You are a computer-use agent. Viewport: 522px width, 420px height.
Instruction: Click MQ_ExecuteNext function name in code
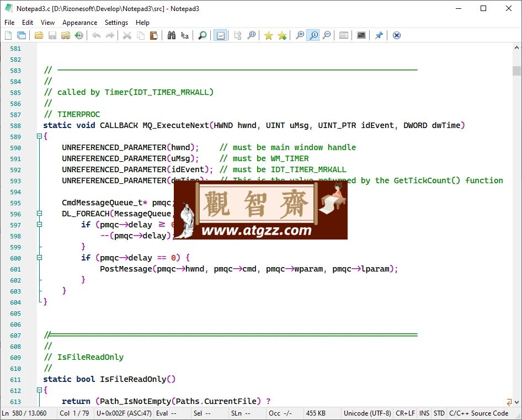click(176, 125)
